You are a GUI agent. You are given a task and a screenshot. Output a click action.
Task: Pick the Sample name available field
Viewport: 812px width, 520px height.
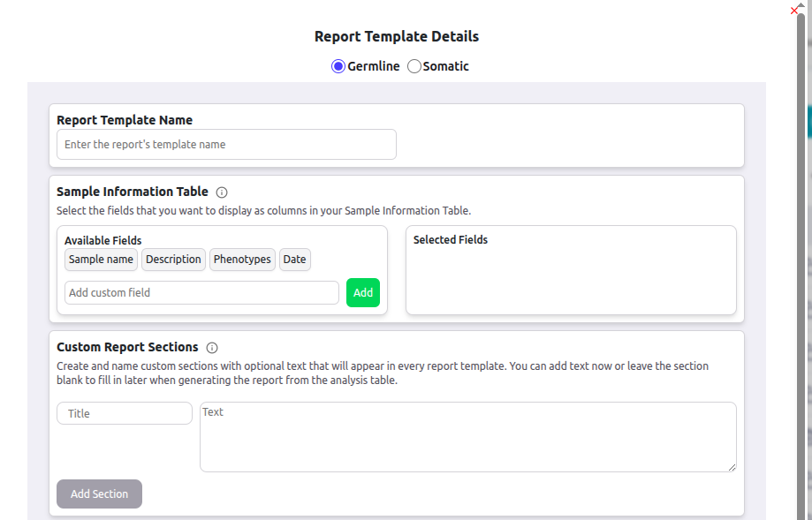coord(101,260)
